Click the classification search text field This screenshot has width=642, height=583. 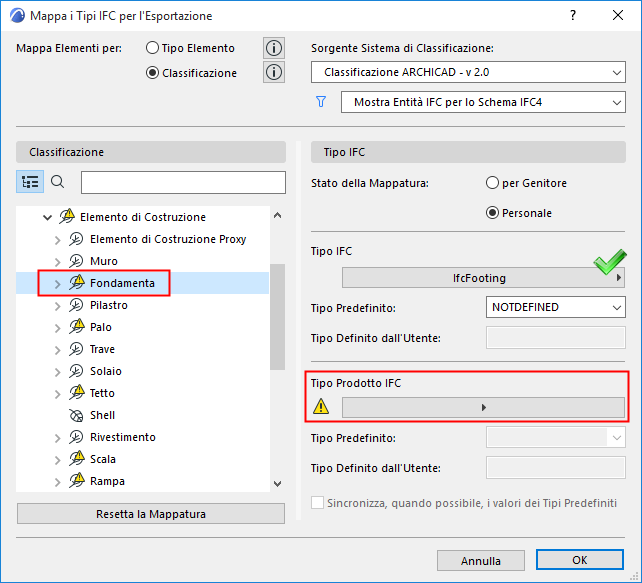tap(183, 182)
